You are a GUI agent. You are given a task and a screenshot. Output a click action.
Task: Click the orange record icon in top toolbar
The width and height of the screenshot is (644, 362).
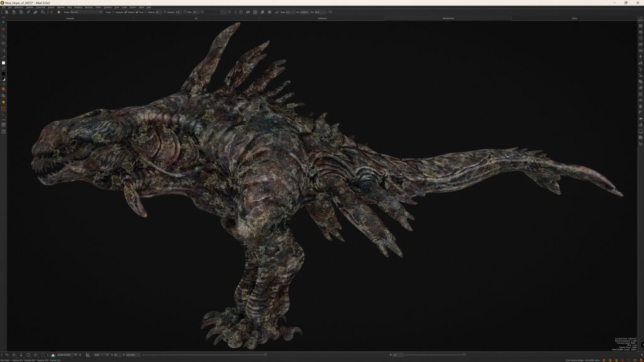point(52,12)
